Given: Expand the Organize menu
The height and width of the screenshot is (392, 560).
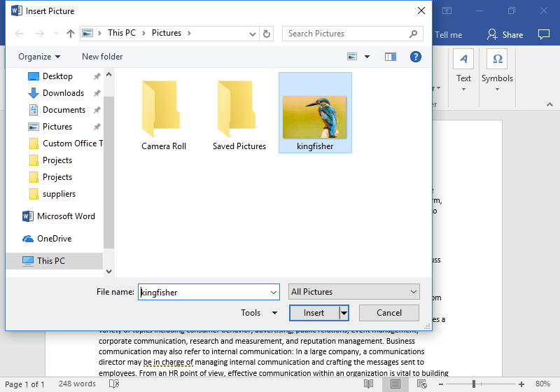Looking at the screenshot, I should coord(39,57).
